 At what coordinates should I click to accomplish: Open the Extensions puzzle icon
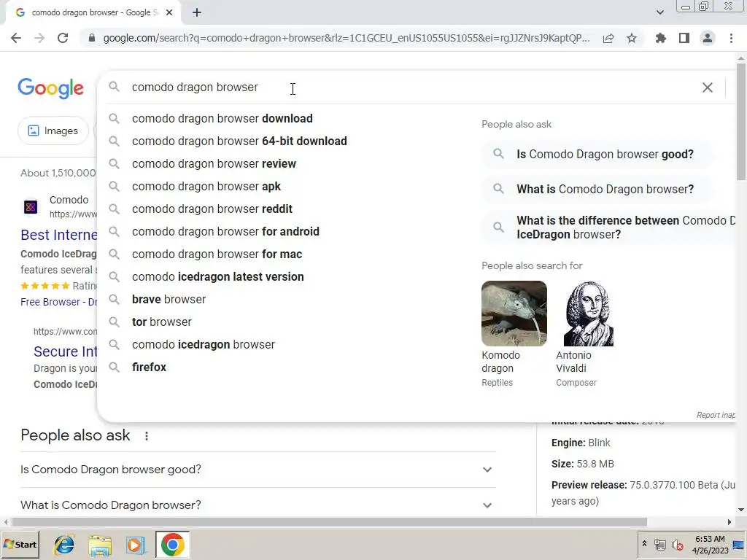pyautogui.click(x=661, y=38)
